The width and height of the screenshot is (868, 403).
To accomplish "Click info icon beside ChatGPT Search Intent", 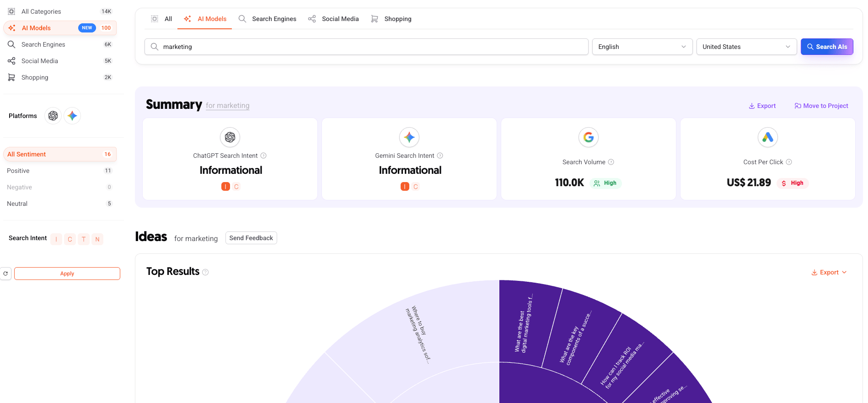I will (x=263, y=156).
